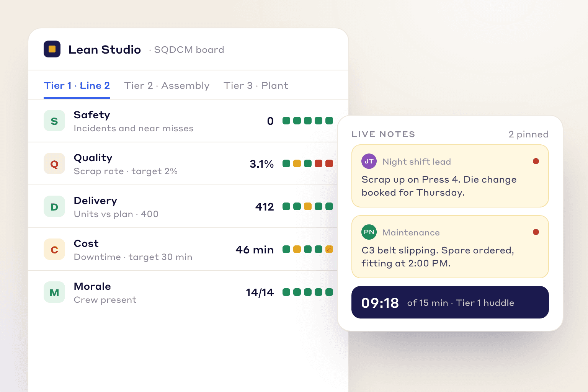The height and width of the screenshot is (392, 588).
Task: Click the 09:18 Tier 1 huddle timer bar
Action: (450, 302)
